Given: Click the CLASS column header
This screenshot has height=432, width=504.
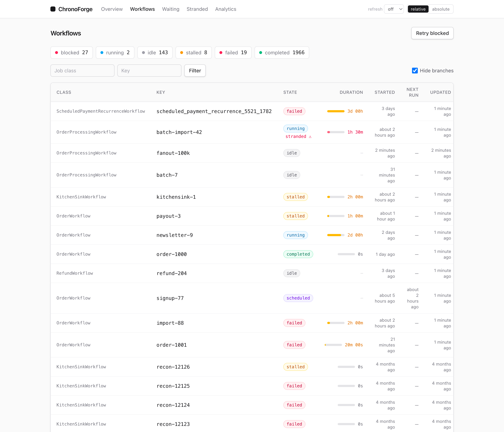Looking at the screenshot, I should click(64, 92).
